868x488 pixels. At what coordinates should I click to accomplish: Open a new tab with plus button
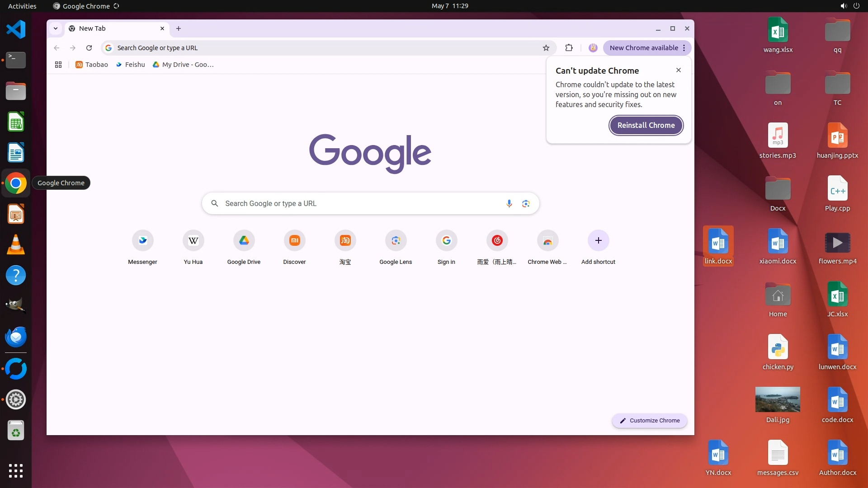click(x=179, y=28)
